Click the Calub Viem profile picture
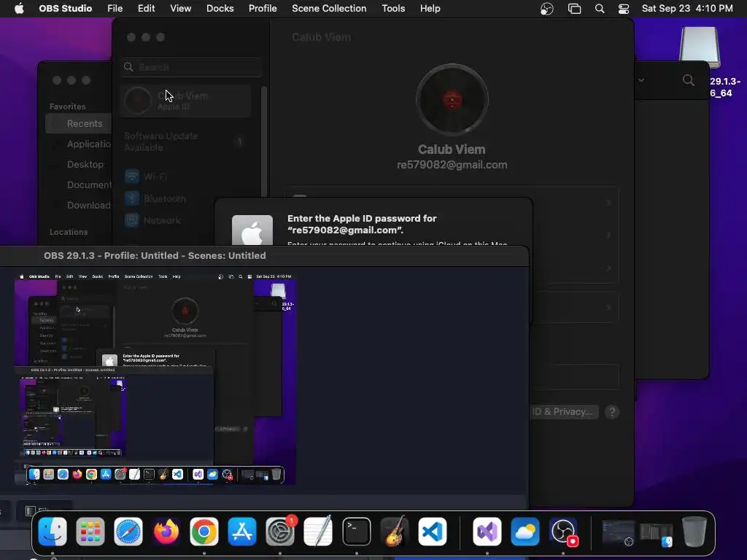747x560 pixels. click(x=452, y=100)
